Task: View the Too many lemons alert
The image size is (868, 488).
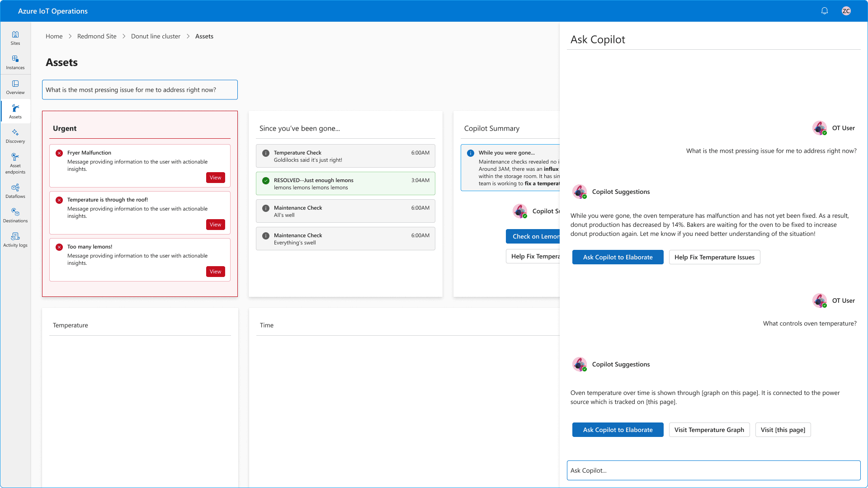Action: (x=215, y=272)
